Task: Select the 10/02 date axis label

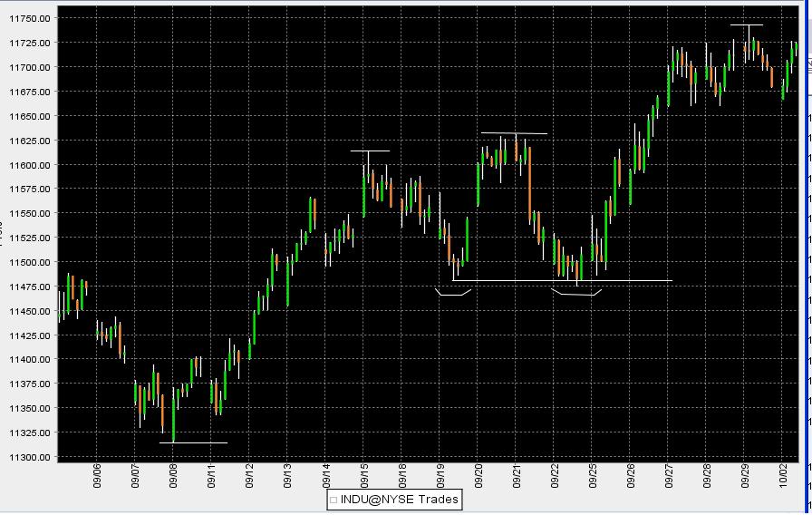Action: click(x=784, y=477)
